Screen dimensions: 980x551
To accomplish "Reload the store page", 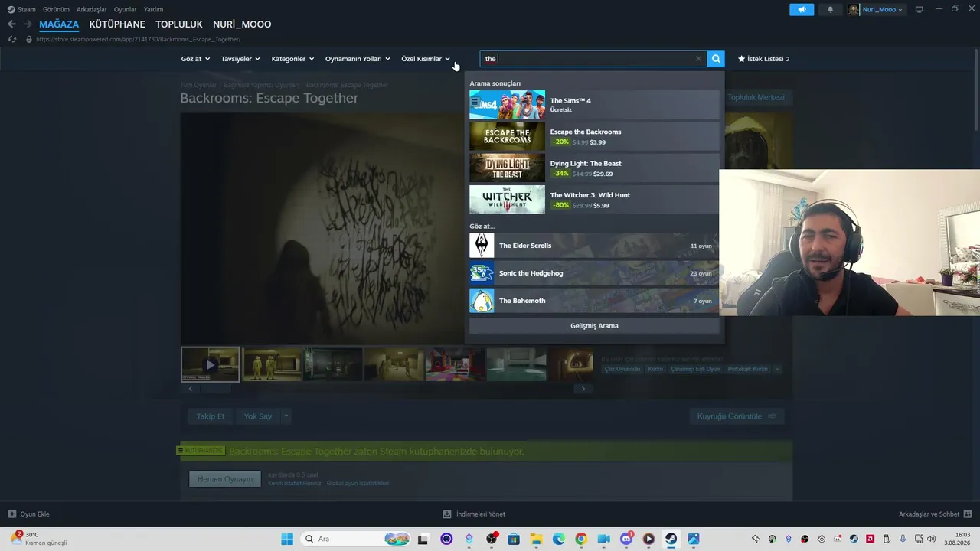I will pos(11,39).
